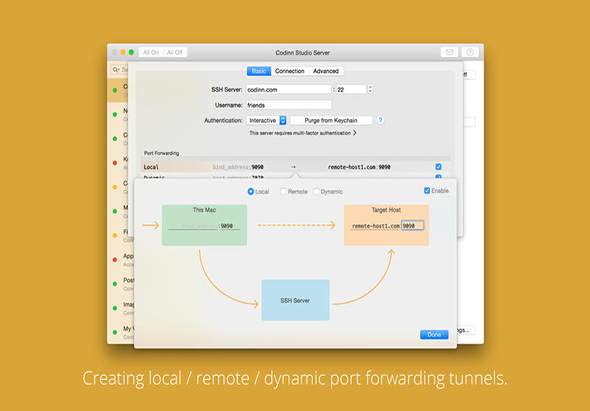The height and width of the screenshot is (411, 590).
Task: Click the blue authentication help question mark
Action: pos(380,120)
